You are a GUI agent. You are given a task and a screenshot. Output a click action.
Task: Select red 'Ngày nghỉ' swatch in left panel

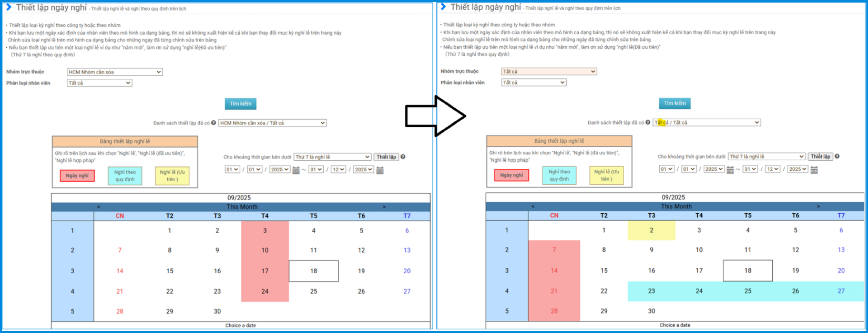coord(77,175)
